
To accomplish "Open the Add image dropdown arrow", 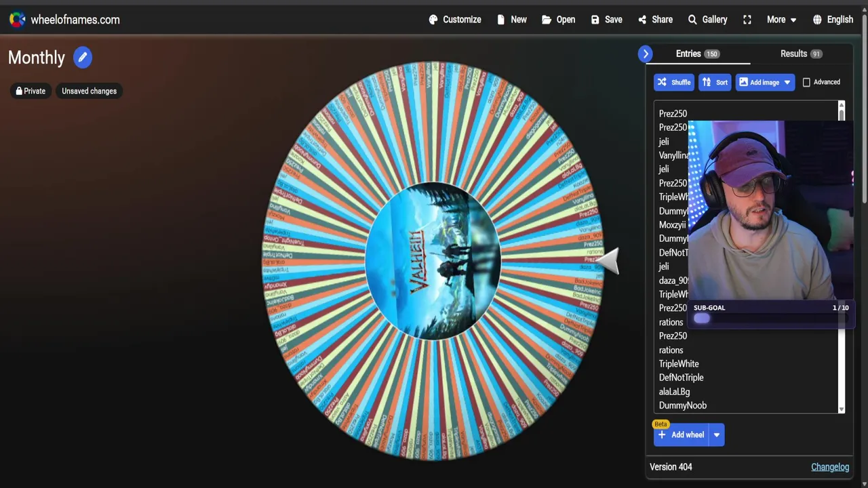I will pyautogui.click(x=787, y=82).
